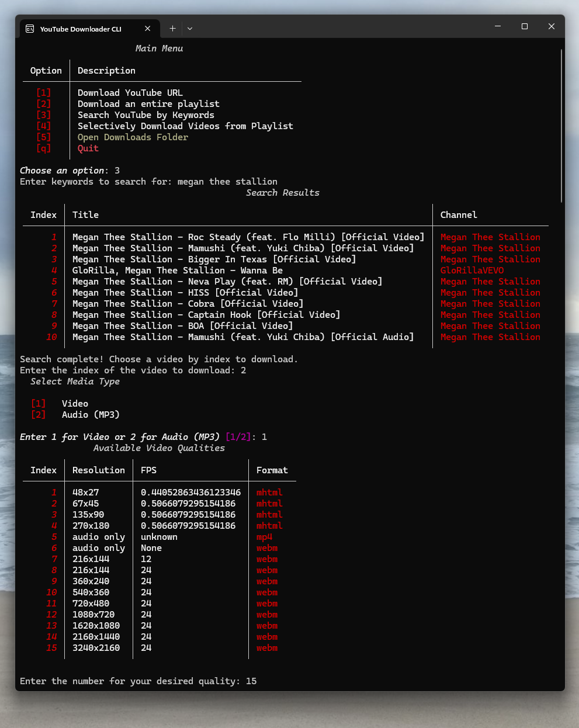Click the 'Cobra [Official Video]' title
579x728 pixels.
[x=188, y=304]
